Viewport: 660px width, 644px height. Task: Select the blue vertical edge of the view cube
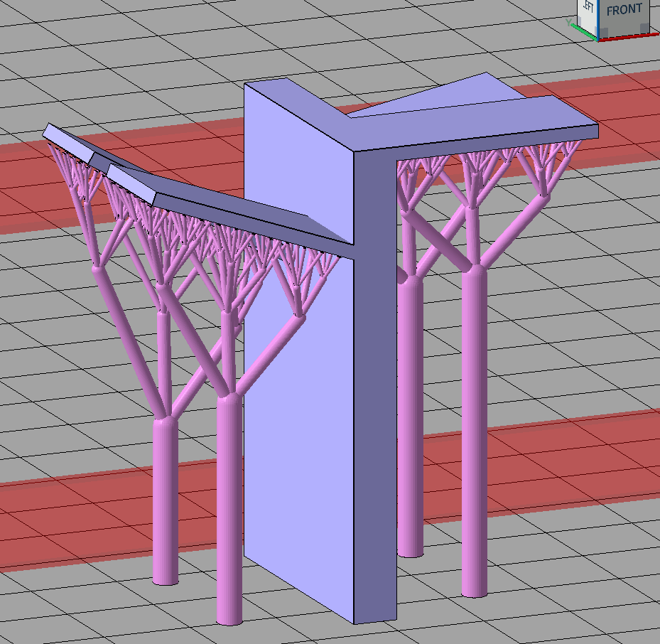coord(598,18)
